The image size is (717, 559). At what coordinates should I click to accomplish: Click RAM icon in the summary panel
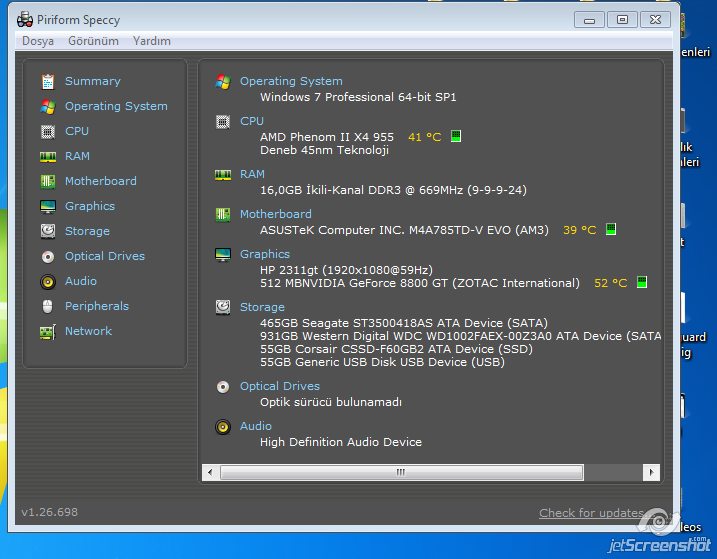click(x=223, y=175)
